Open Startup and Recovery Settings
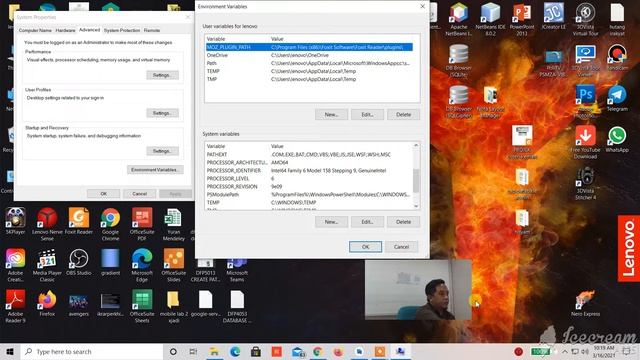 tap(162, 151)
